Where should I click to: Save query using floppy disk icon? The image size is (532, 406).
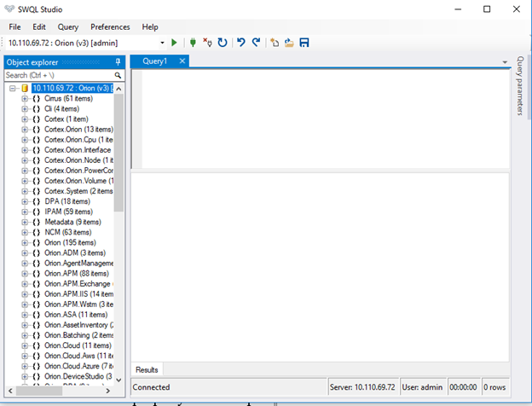pyautogui.click(x=304, y=43)
